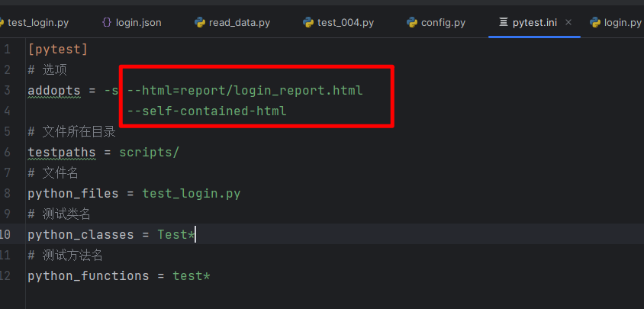Place cursor in the scripts/ path value
Viewport: 644px width, 309px height.
pos(149,152)
